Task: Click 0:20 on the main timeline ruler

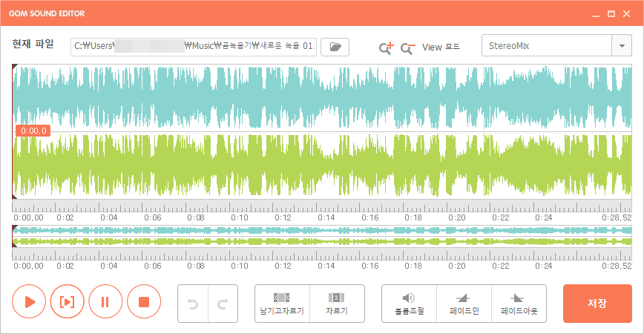Action: [x=457, y=217]
